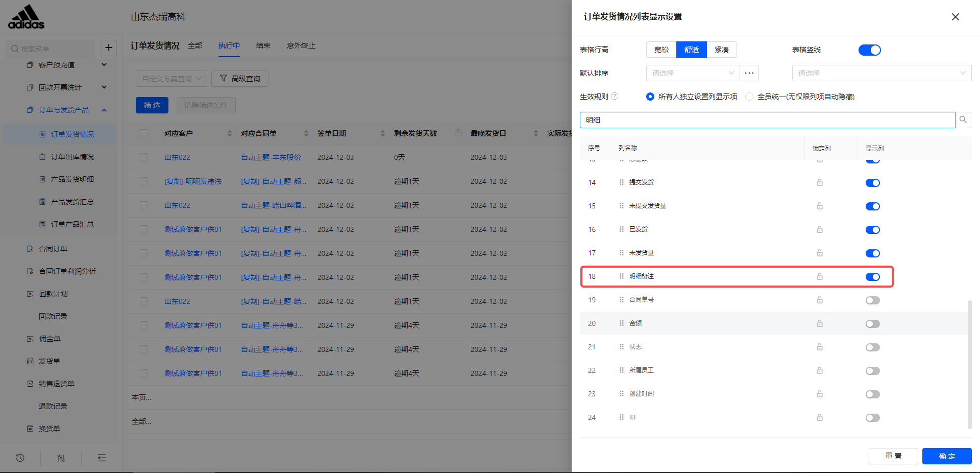Expand the 客户预充值 menu group

pyautogui.click(x=104, y=64)
